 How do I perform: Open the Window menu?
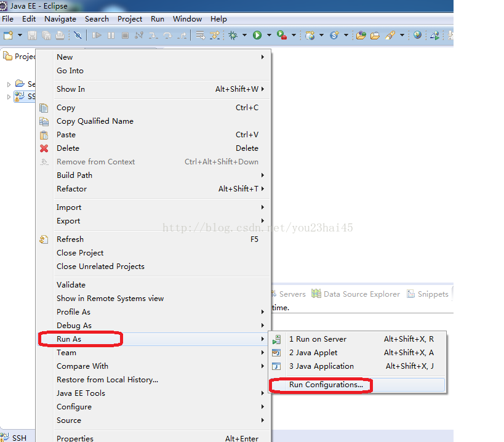tap(187, 19)
